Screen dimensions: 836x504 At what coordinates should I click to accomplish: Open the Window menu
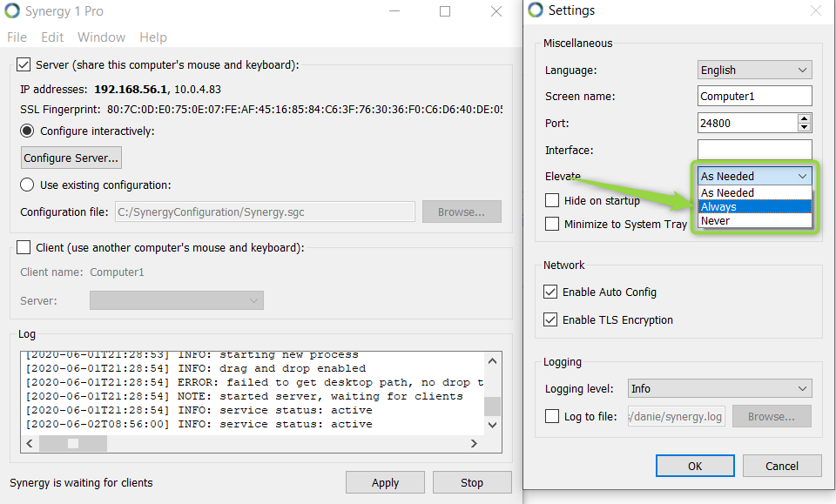pos(101,37)
